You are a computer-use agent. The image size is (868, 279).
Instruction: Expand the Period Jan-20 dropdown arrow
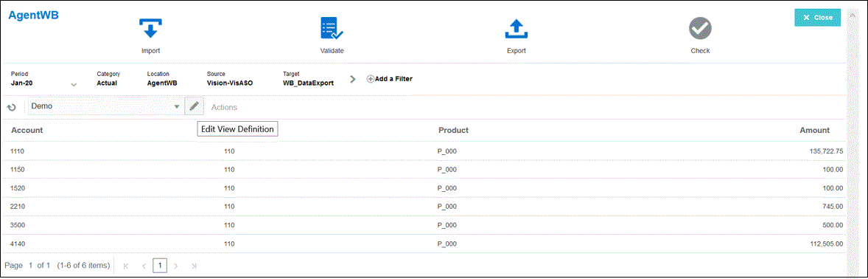click(74, 85)
